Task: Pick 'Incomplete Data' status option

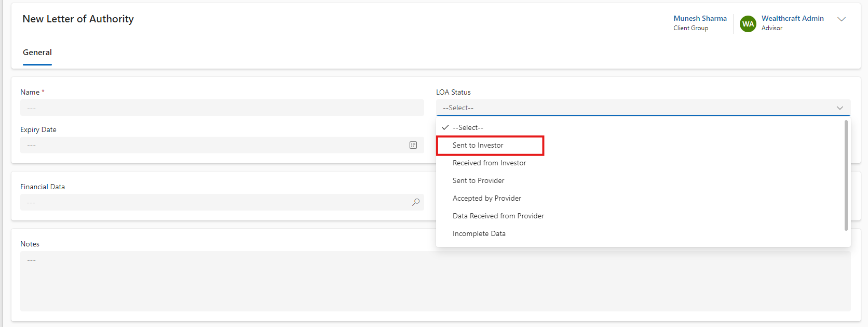Action: tap(479, 233)
